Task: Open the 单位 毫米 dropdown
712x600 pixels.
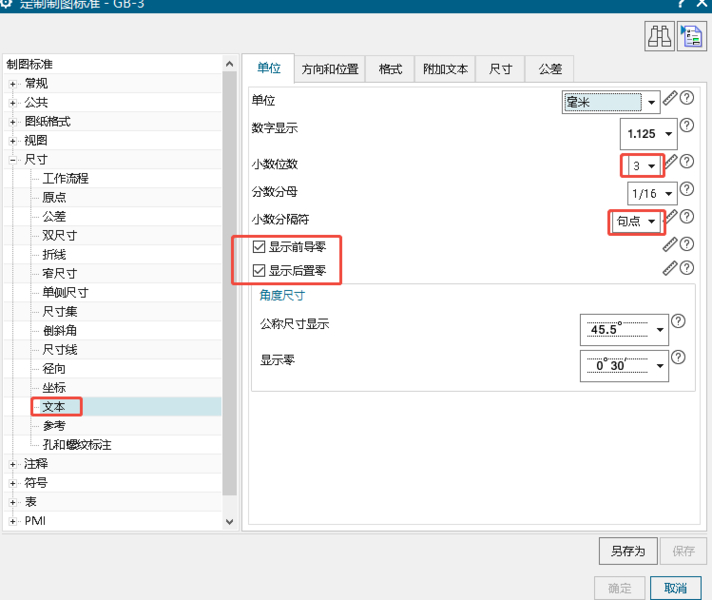Action: (x=611, y=102)
